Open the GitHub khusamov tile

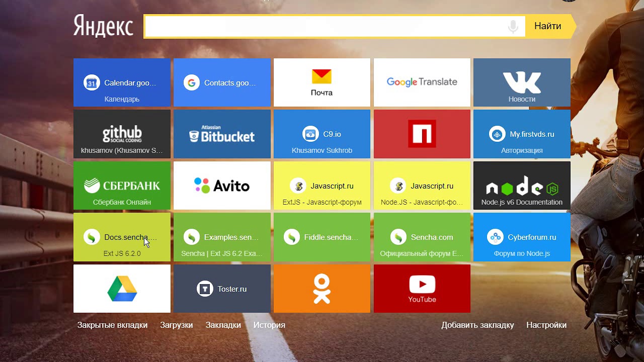tap(122, 134)
